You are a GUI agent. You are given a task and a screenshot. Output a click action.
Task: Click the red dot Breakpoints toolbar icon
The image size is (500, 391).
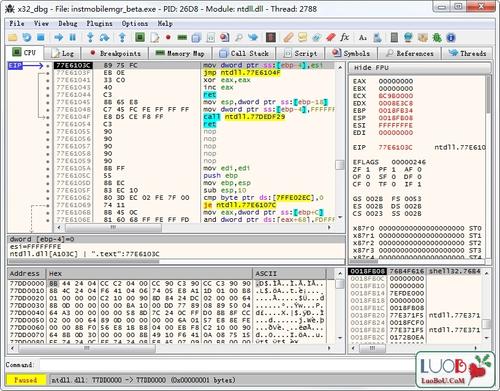tap(168, 37)
